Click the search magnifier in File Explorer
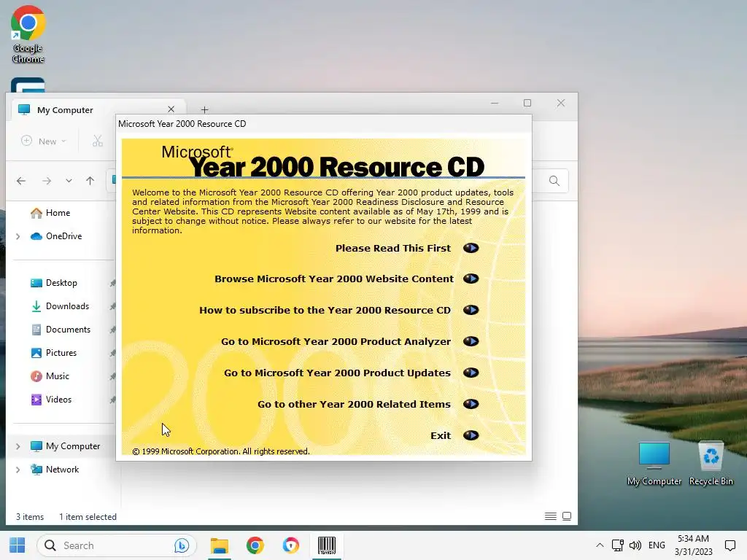The height and width of the screenshot is (560, 747). pos(554,181)
